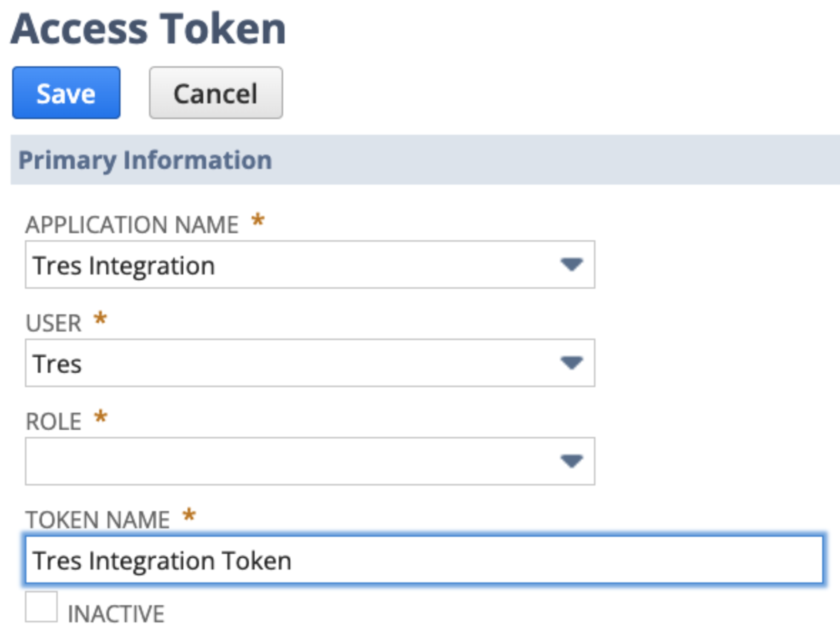Enable the Inactive checkbox
The height and width of the screenshot is (633, 840).
point(41,607)
